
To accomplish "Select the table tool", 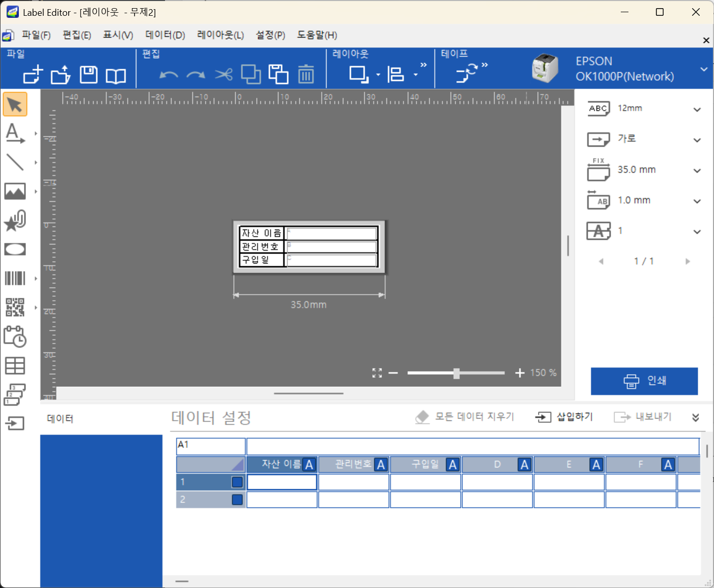I will 15,366.
